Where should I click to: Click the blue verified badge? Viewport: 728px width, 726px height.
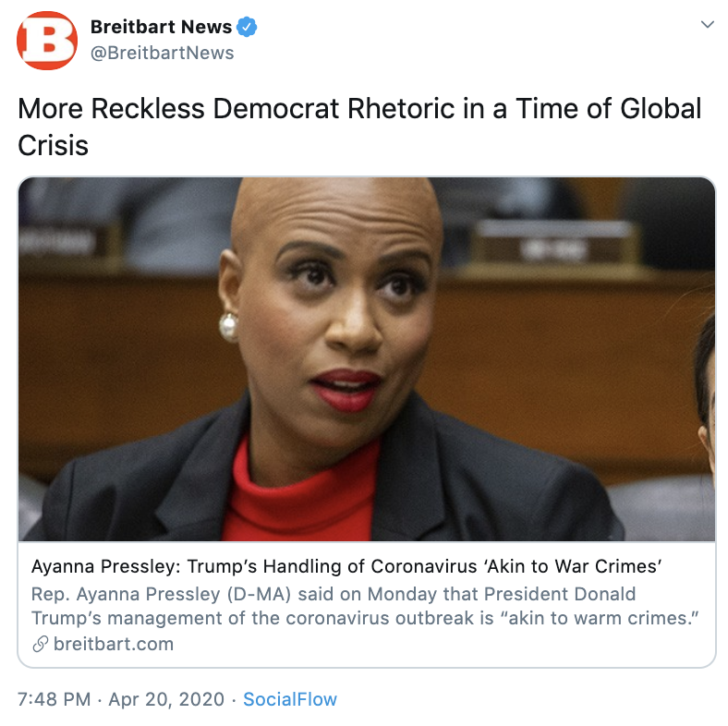coord(247,27)
